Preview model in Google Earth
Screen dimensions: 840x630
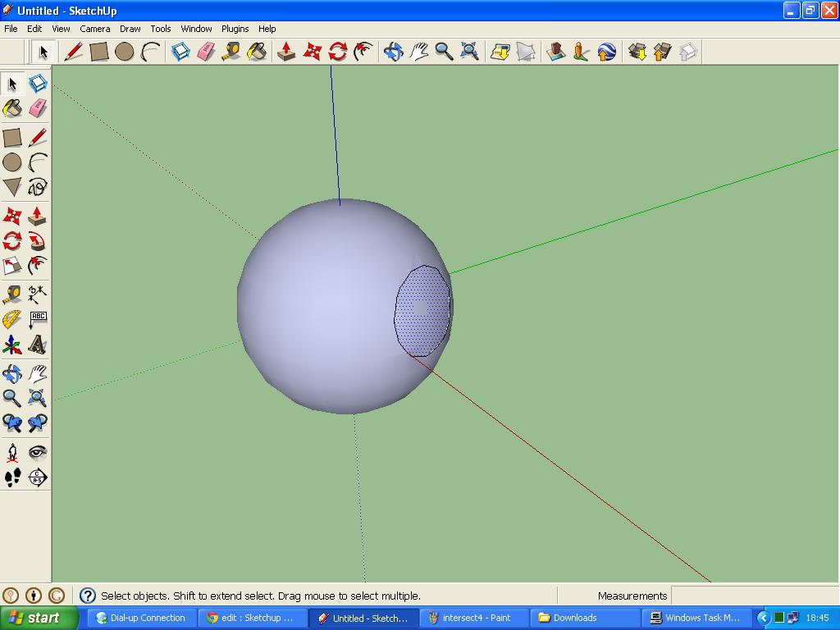point(607,52)
